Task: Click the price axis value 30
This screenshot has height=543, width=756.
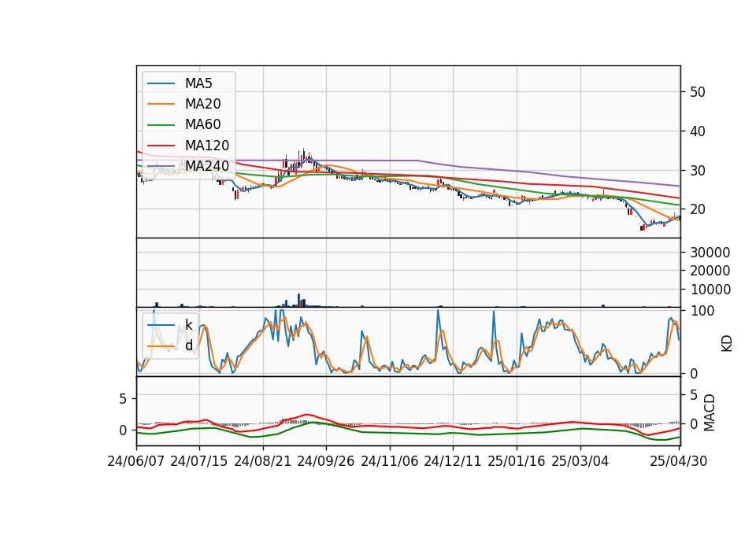Action: point(697,171)
